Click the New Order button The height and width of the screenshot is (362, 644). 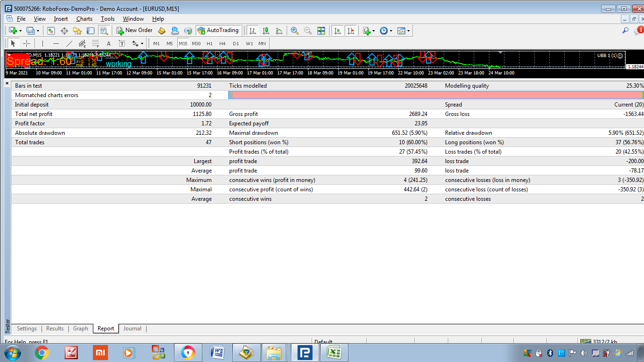point(135,31)
